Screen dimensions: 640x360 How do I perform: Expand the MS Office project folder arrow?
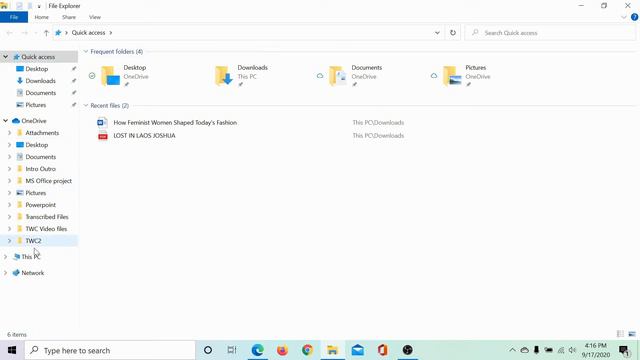(9, 181)
